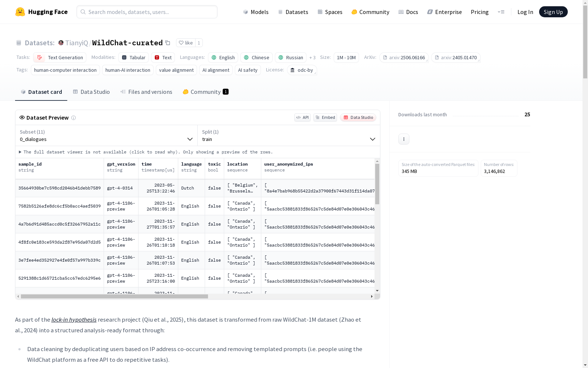Screen dimensions: 588x368
Task: Click the TianyiQ user avatar
Action: pos(61,43)
